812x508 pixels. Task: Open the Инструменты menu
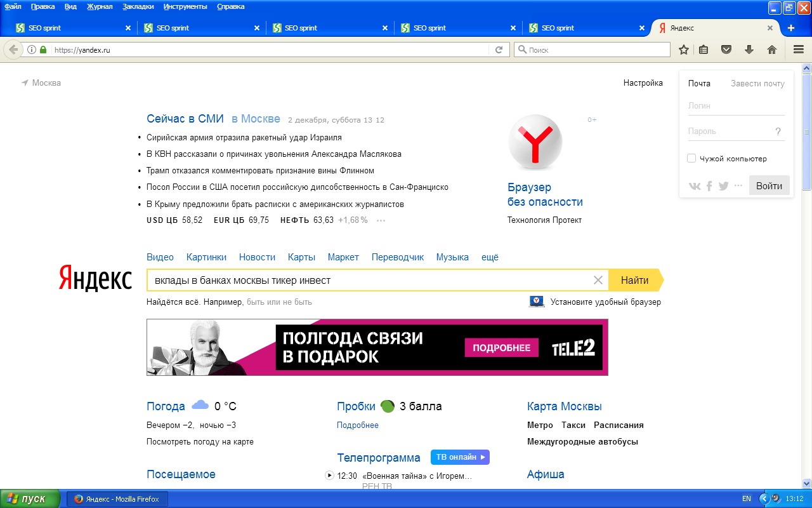click(x=185, y=6)
